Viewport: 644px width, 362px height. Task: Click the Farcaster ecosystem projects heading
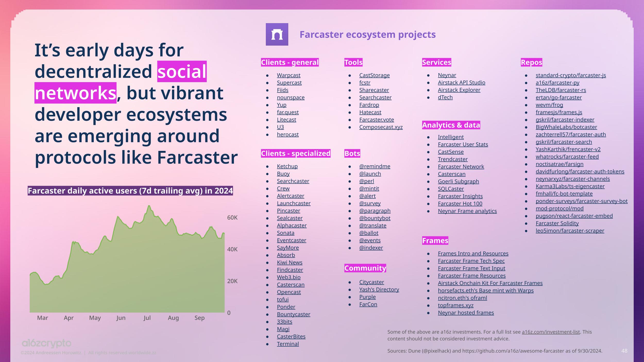coord(367,35)
